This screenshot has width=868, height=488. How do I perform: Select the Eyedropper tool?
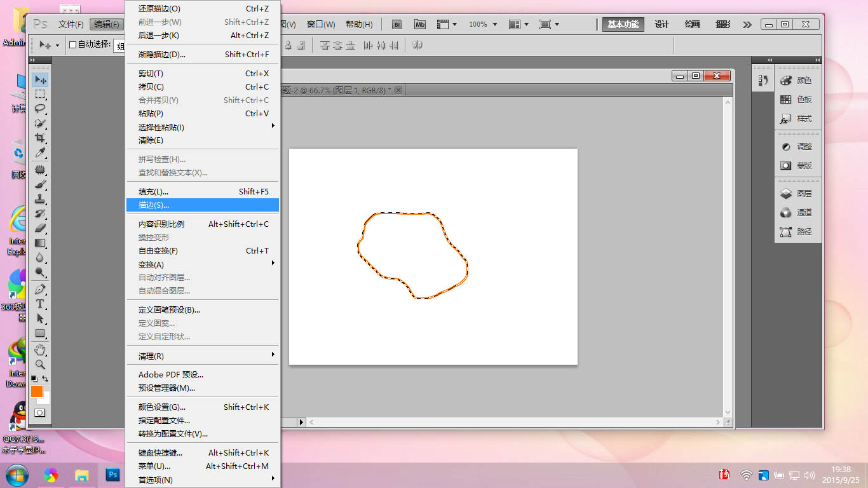click(x=40, y=152)
